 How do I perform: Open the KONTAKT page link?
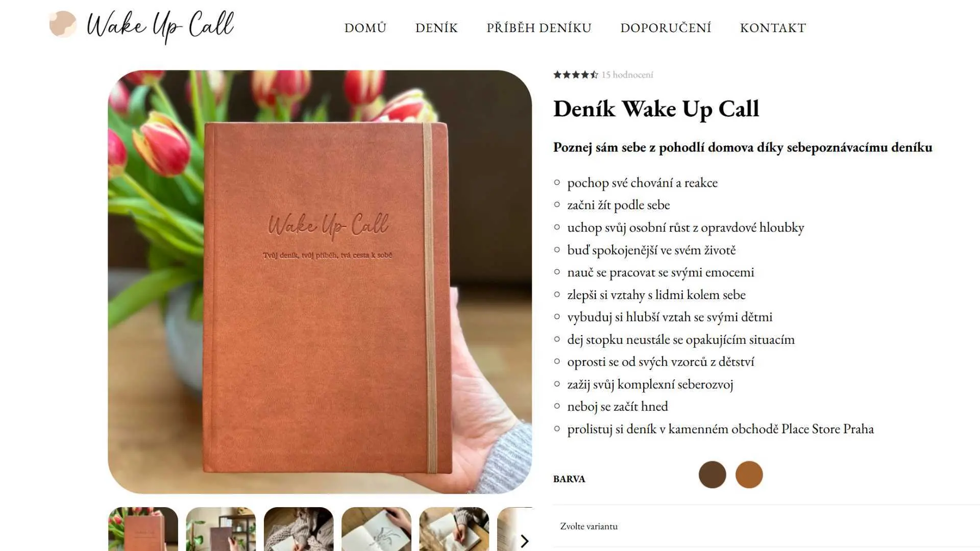(x=773, y=28)
